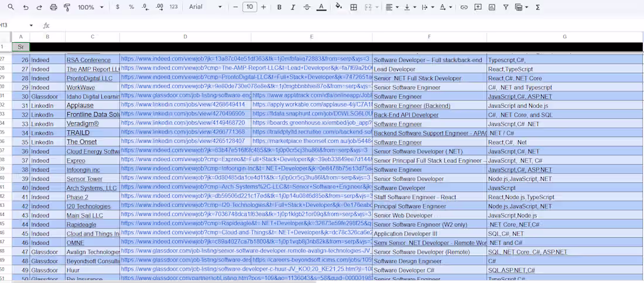Format as currency with dollar icon
Screen dimensions: 644x283
pos(118,7)
